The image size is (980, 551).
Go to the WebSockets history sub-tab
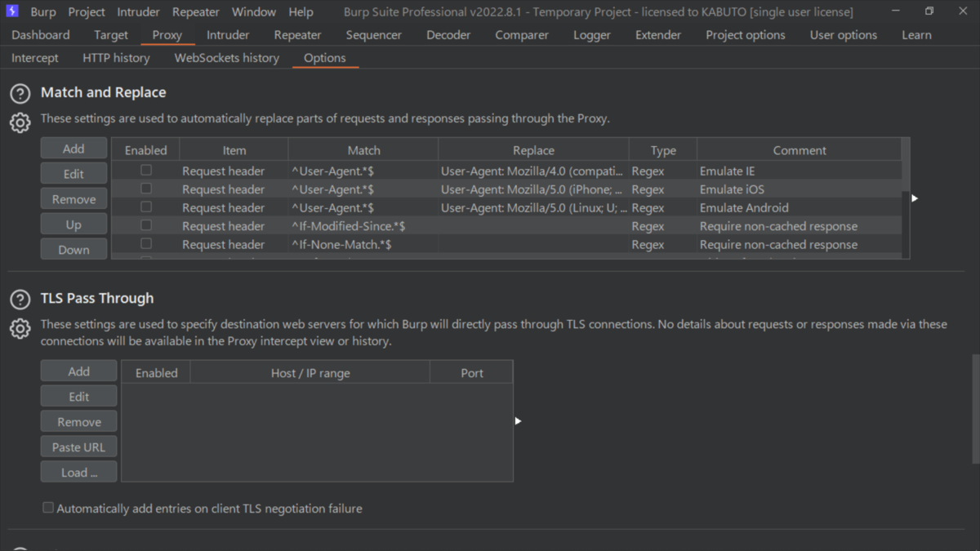click(227, 58)
